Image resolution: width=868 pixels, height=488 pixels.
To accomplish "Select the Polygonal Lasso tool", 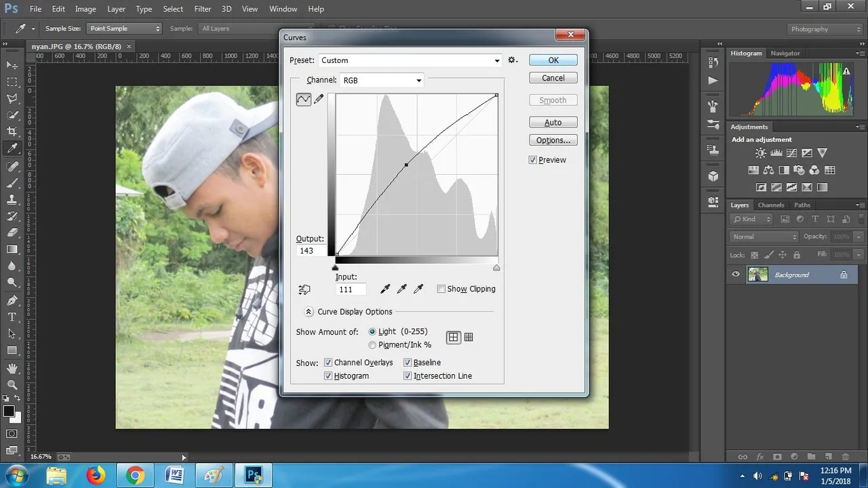I will coord(12,98).
